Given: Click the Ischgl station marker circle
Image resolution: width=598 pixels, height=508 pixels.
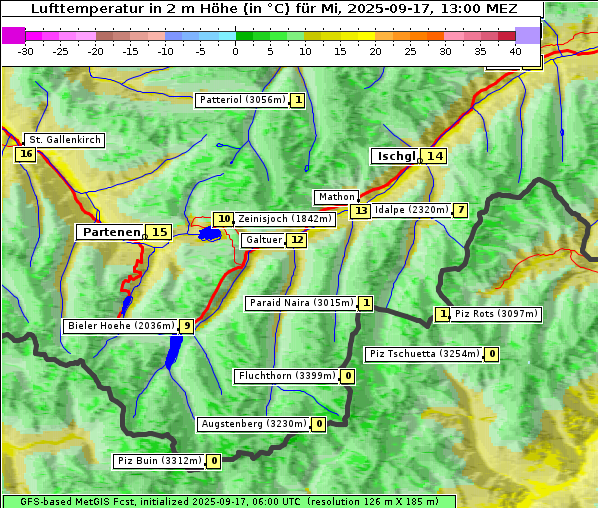Looking at the screenshot, I should pos(420,161).
